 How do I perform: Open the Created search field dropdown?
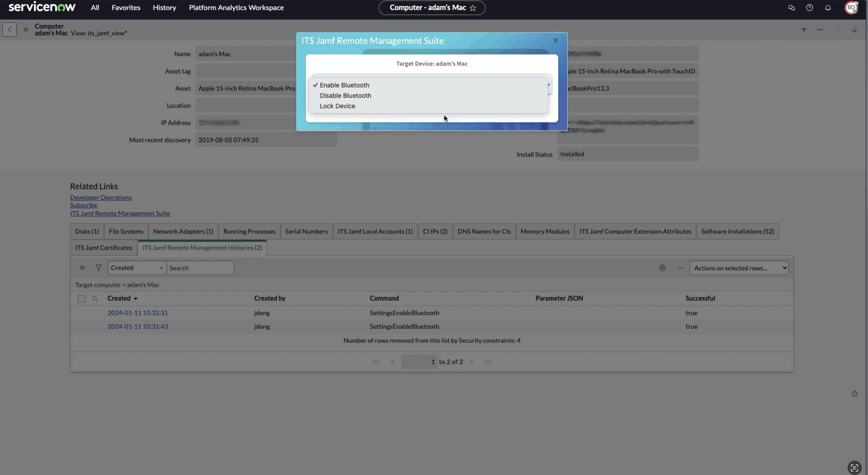pos(137,268)
